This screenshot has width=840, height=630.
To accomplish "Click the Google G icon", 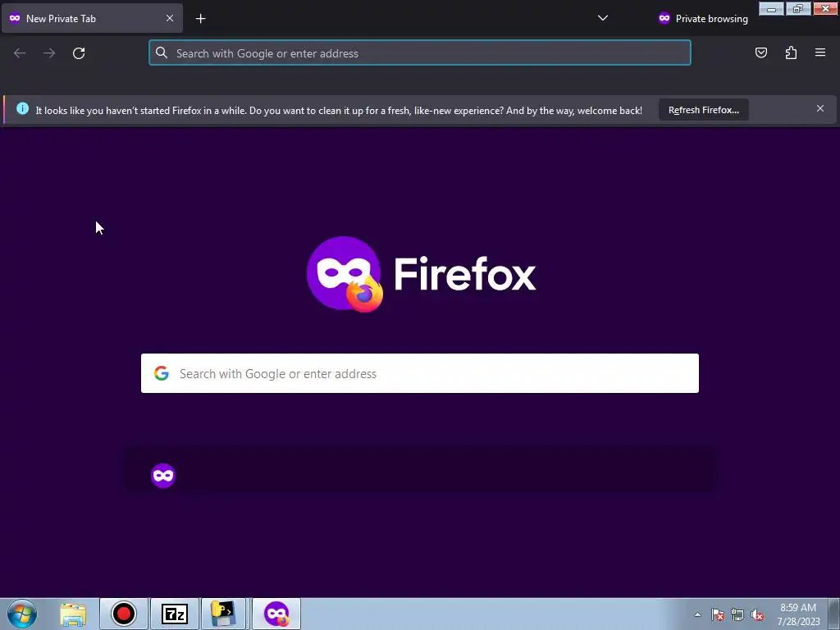I will 162,373.
